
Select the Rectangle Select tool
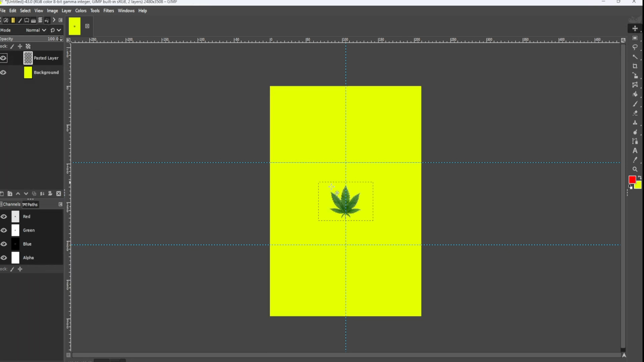pyautogui.click(x=635, y=38)
